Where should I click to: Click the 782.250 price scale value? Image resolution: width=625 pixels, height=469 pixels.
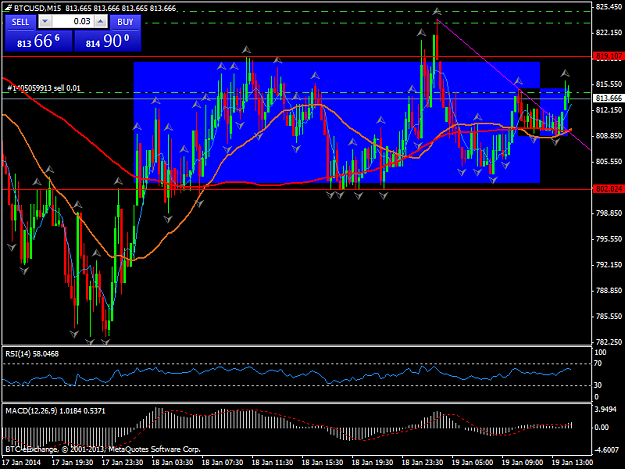609,342
